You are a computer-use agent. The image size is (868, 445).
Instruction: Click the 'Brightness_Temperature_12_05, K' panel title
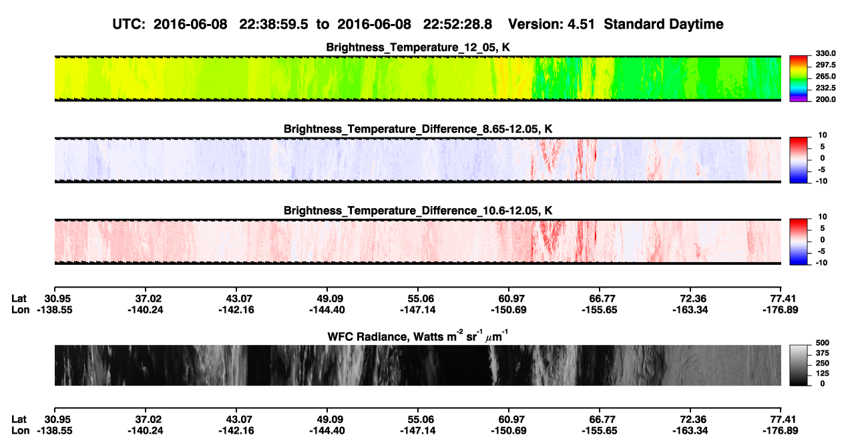pyautogui.click(x=418, y=47)
